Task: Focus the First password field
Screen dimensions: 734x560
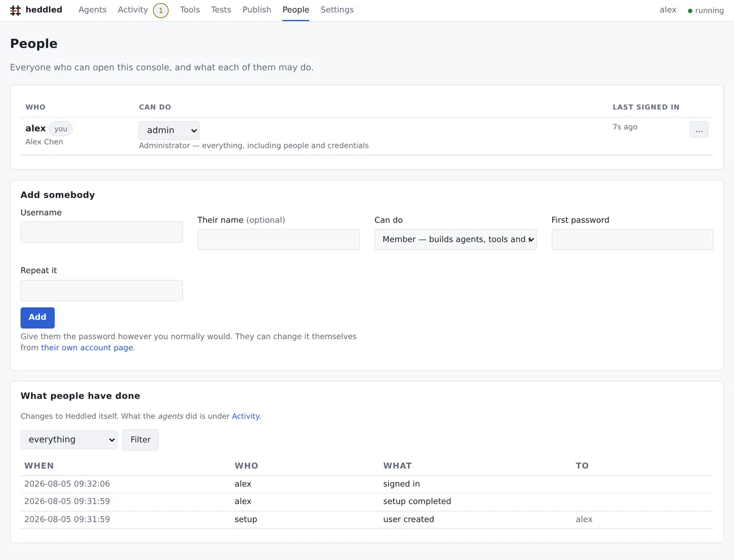Action: [632, 240]
